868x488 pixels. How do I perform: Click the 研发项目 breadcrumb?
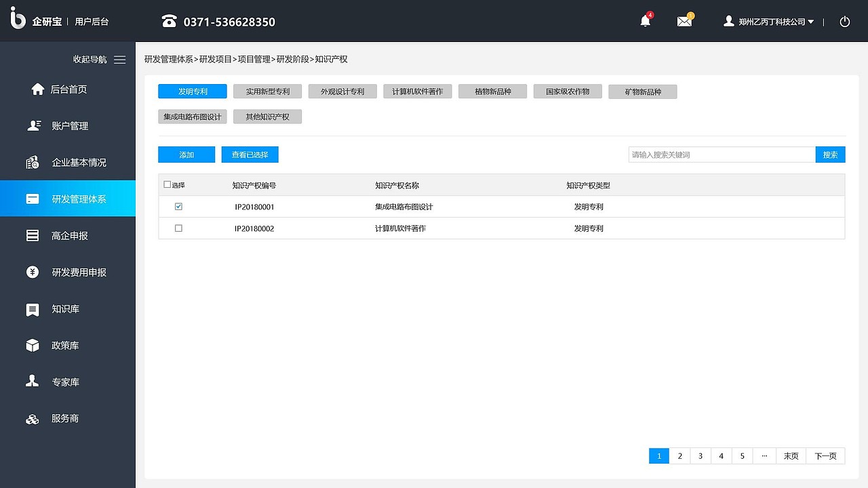click(216, 60)
